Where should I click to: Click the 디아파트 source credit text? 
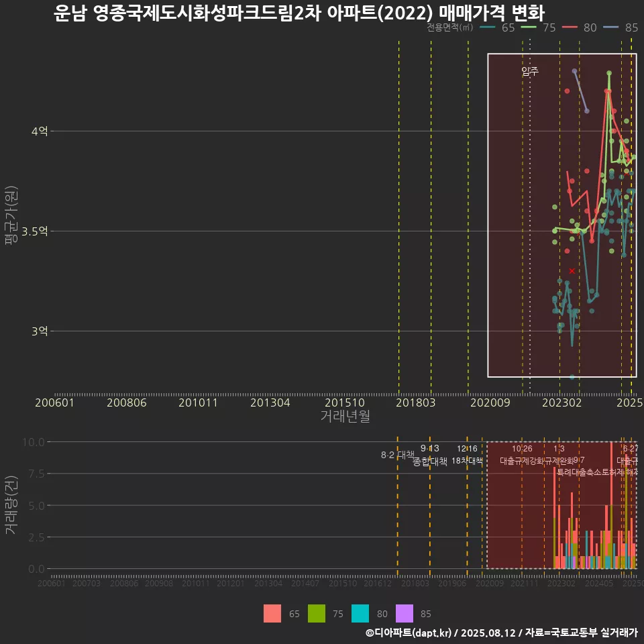pyautogui.click(x=502, y=633)
